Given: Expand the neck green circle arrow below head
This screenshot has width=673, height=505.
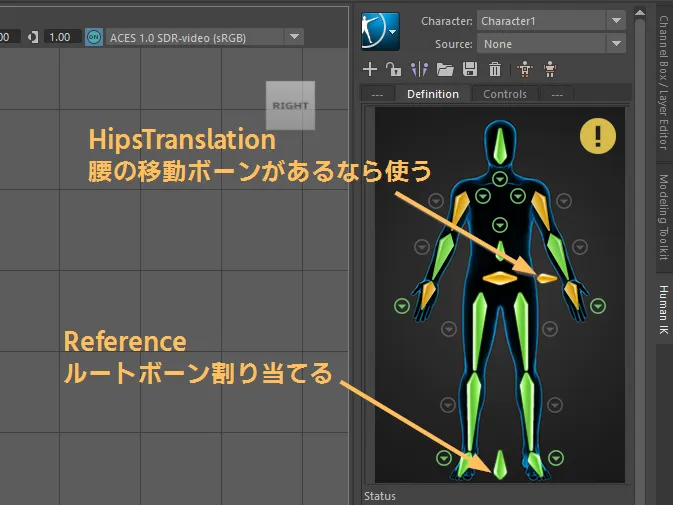Looking at the screenshot, I should pos(500,178).
